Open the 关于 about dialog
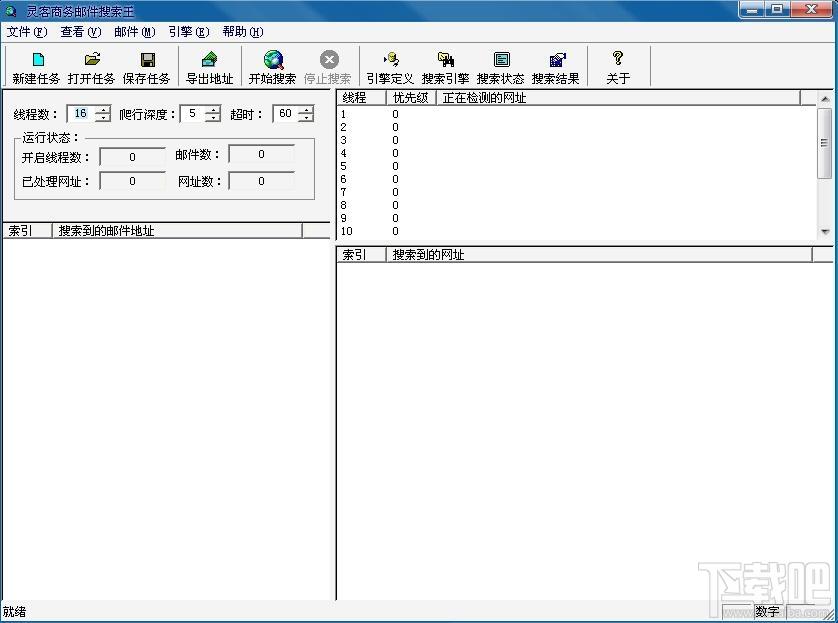 pos(618,67)
